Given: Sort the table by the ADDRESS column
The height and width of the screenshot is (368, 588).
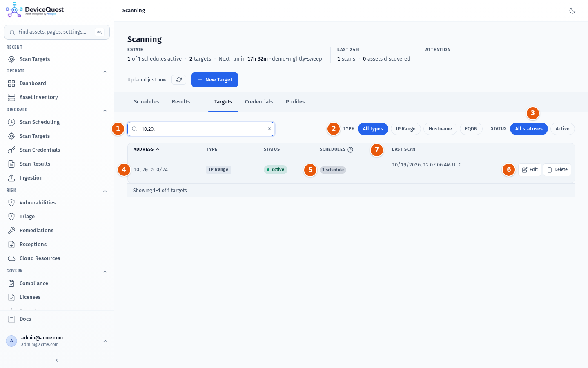Looking at the screenshot, I should pyautogui.click(x=147, y=150).
